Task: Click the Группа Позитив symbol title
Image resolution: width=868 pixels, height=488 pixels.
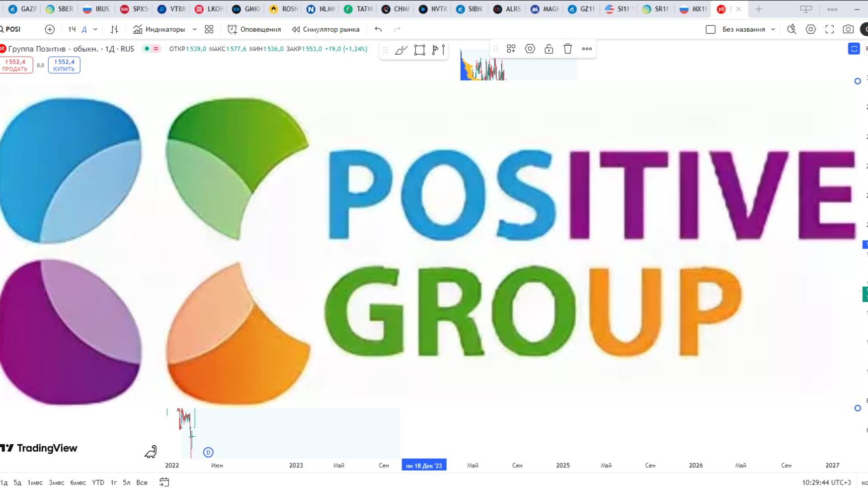Action: (71, 49)
